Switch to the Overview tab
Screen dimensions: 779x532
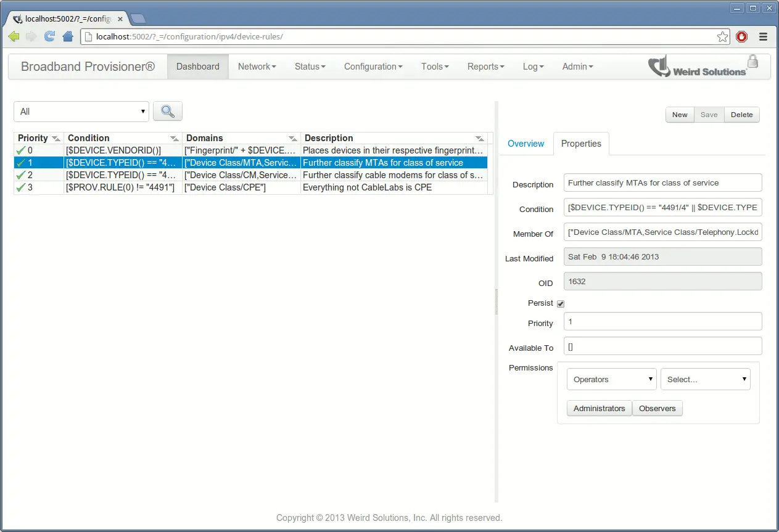pos(526,144)
